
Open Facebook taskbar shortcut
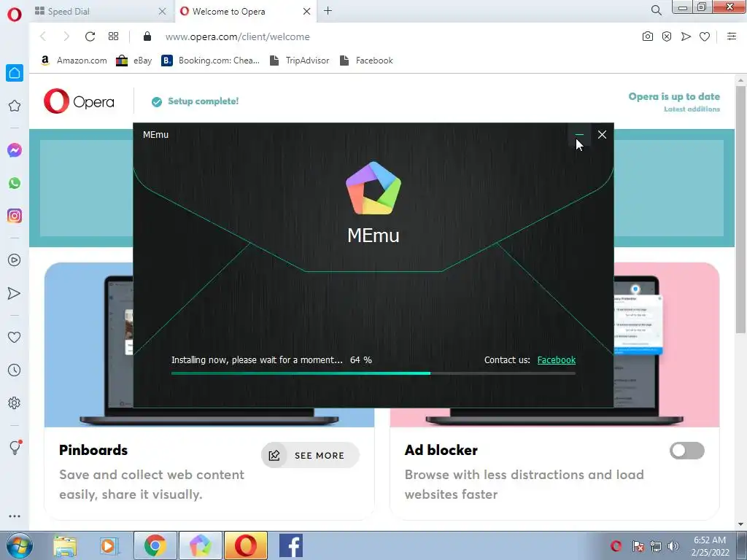point(290,545)
